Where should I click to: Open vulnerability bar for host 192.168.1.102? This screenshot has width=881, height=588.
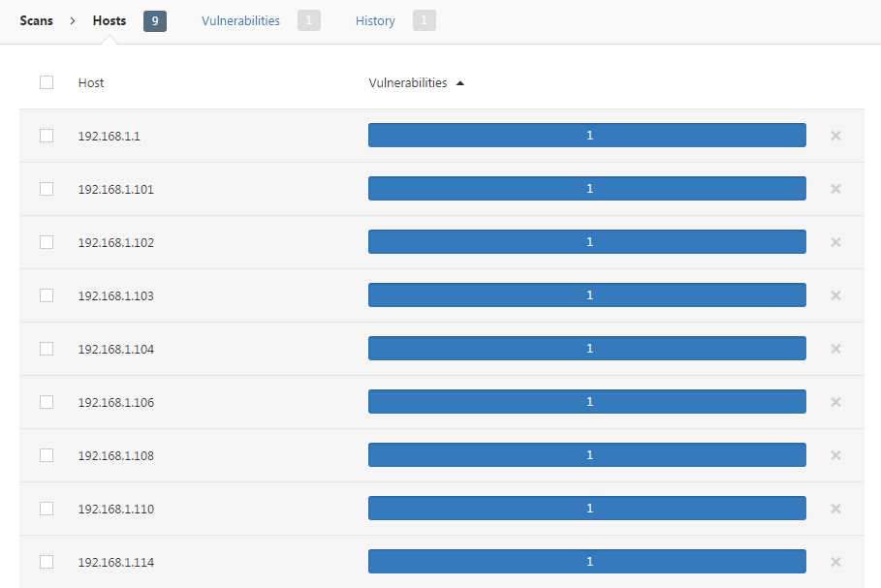[x=587, y=241]
